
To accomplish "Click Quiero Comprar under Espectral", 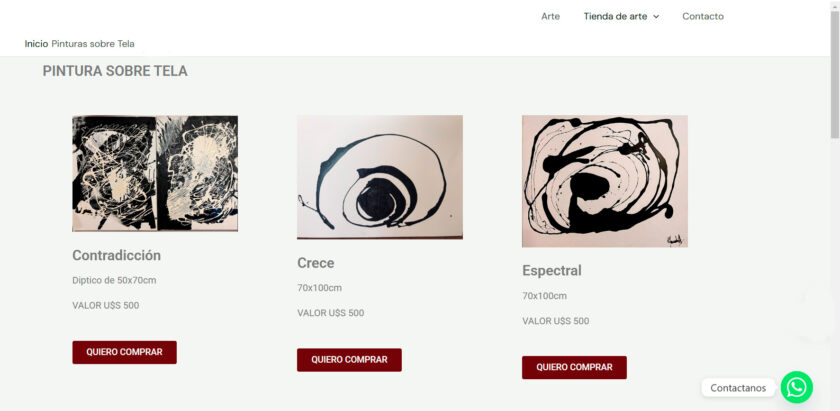I will pos(574,367).
